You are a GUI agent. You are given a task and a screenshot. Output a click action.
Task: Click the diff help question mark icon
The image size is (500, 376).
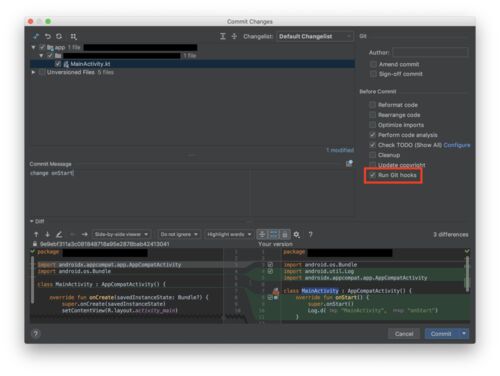(310, 234)
